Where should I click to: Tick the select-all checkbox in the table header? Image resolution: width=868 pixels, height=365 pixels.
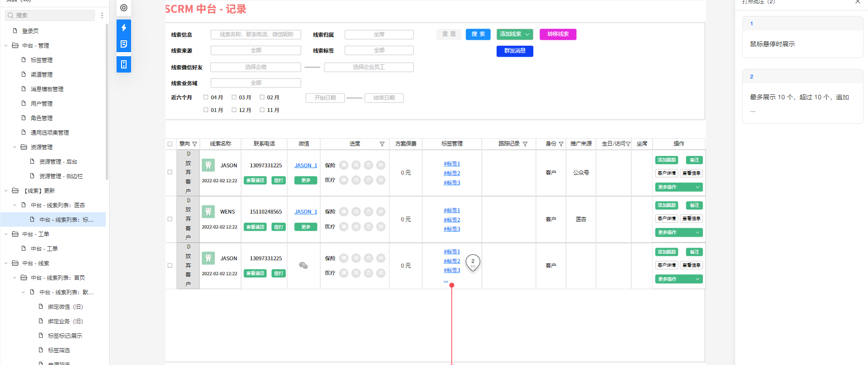coord(170,144)
